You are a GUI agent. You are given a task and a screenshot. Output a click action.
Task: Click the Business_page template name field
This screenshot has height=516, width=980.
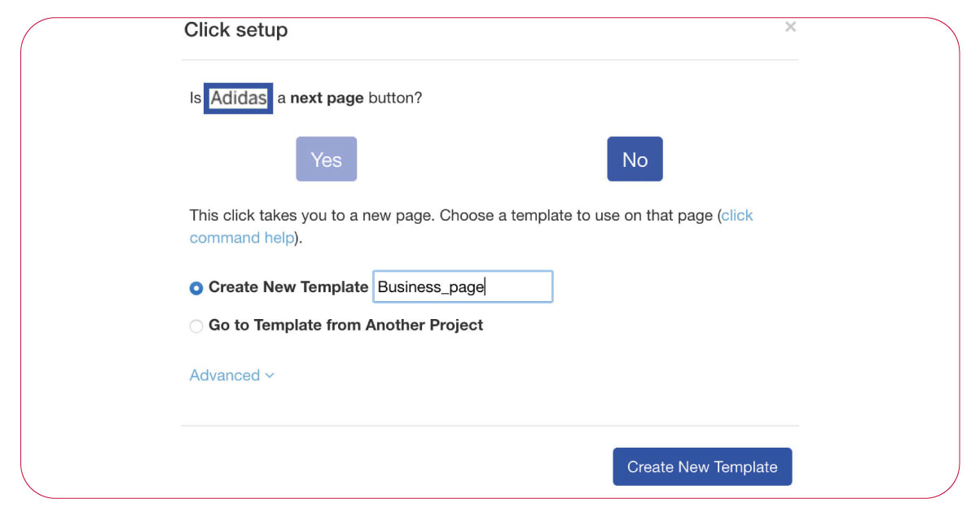coord(463,286)
